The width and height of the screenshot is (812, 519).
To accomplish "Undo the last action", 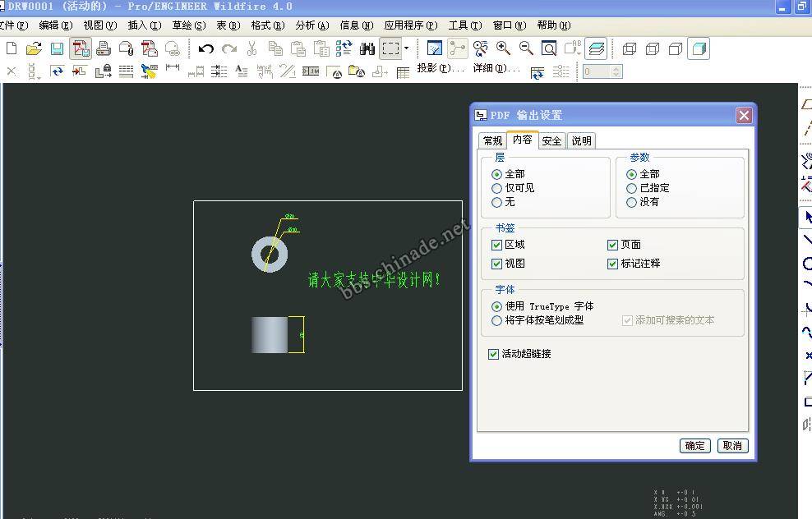I will (205, 49).
